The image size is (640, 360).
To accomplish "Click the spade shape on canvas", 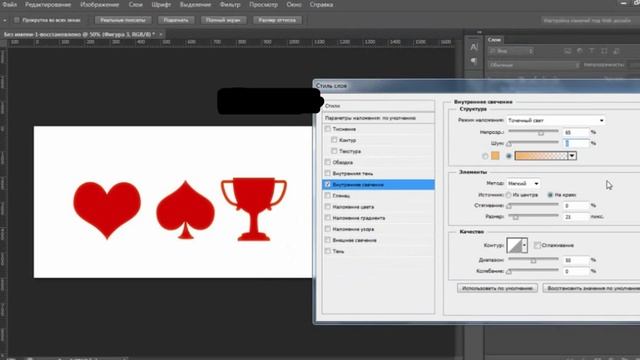I will 186,209.
